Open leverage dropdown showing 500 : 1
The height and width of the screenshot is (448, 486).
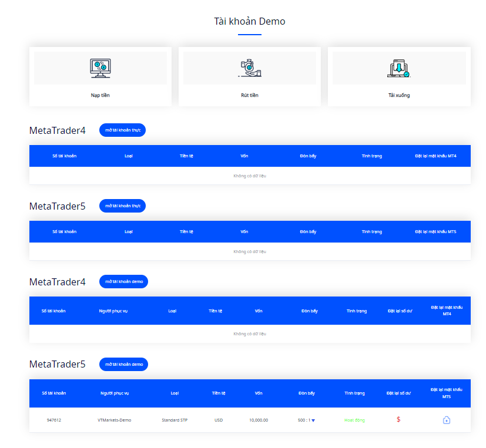(306, 420)
